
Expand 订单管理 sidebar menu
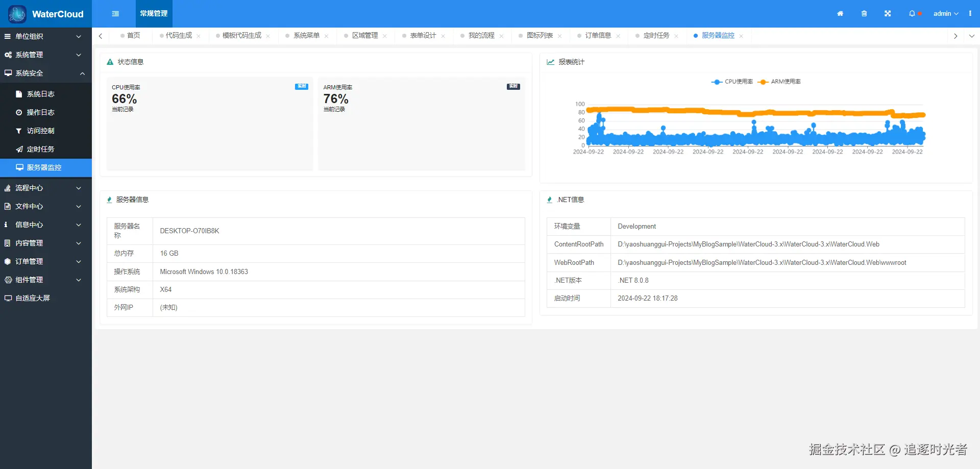[46, 261]
